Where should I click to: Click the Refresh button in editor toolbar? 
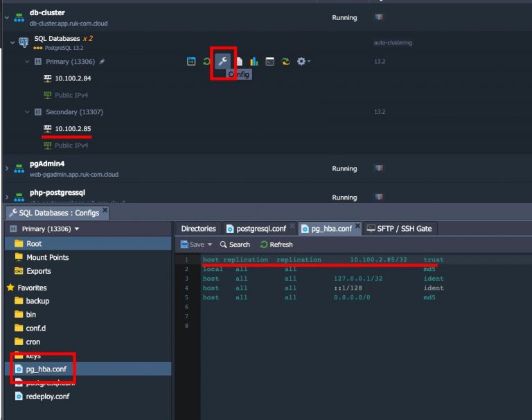click(276, 245)
